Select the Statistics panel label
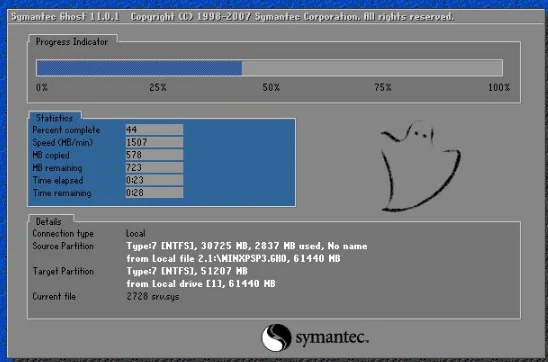This screenshot has height=362, width=548. point(54,118)
